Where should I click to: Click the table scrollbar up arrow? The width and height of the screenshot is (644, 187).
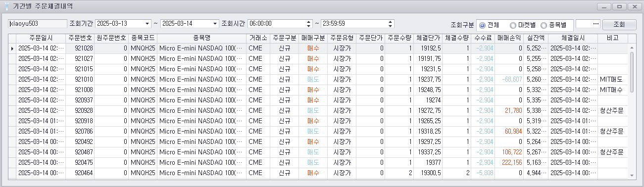631,48
